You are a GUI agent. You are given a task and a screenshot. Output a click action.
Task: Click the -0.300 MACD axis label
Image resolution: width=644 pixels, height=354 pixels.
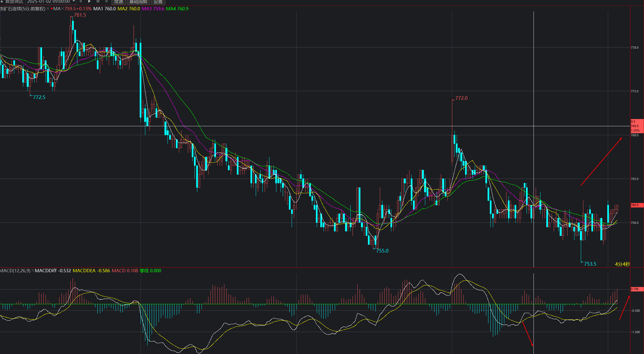635,311
